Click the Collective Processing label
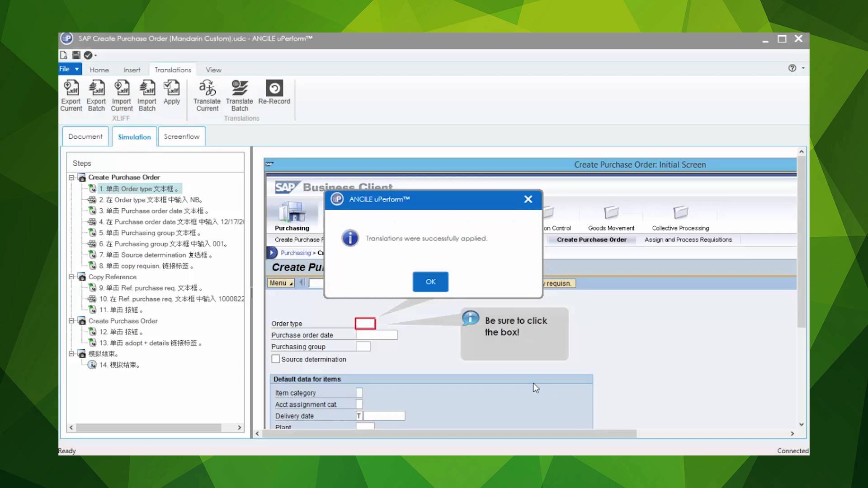Image resolution: width=868 pixels, height=488 pixels. (680, 228)
